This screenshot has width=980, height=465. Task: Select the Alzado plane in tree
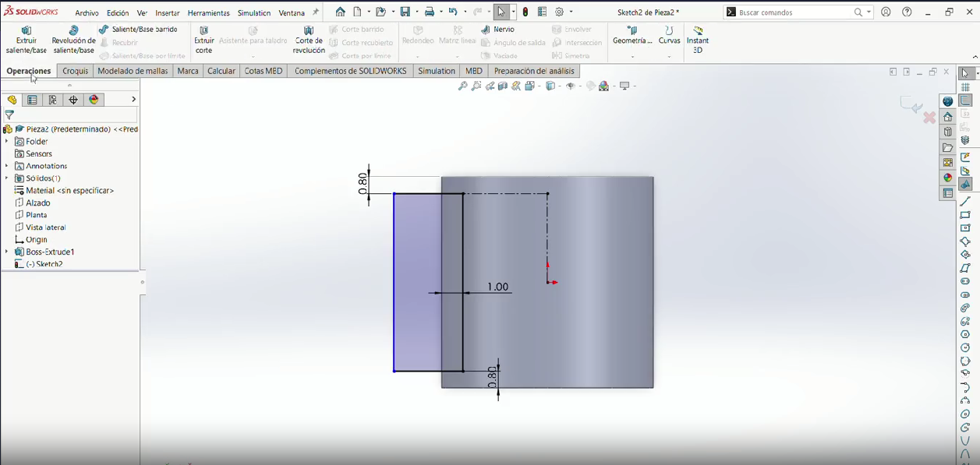pyautogui.click(x=33, y=203)
